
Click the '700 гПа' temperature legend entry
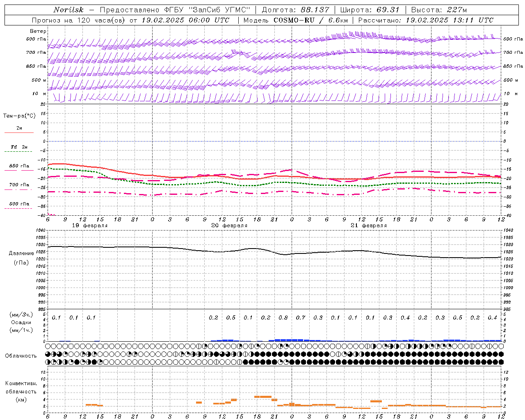click(19, 185)
